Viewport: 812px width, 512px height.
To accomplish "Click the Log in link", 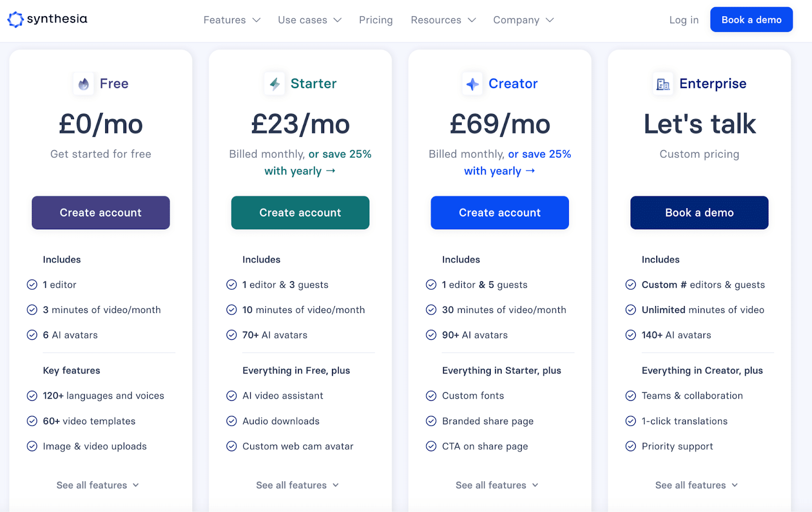I will [x=684, y=20].
